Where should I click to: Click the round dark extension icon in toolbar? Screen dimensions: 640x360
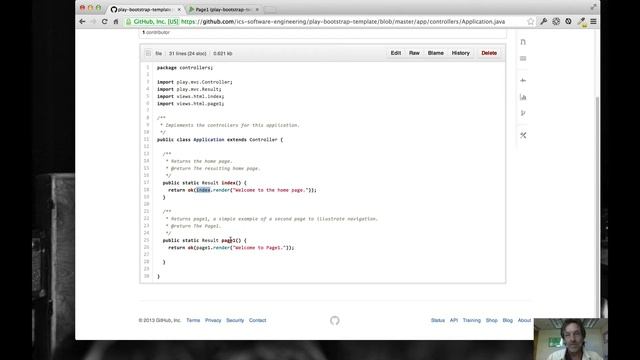[568, 22]
